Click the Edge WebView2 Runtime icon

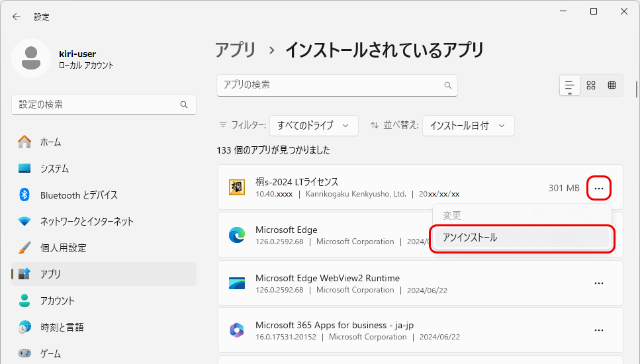pos(237,283)
